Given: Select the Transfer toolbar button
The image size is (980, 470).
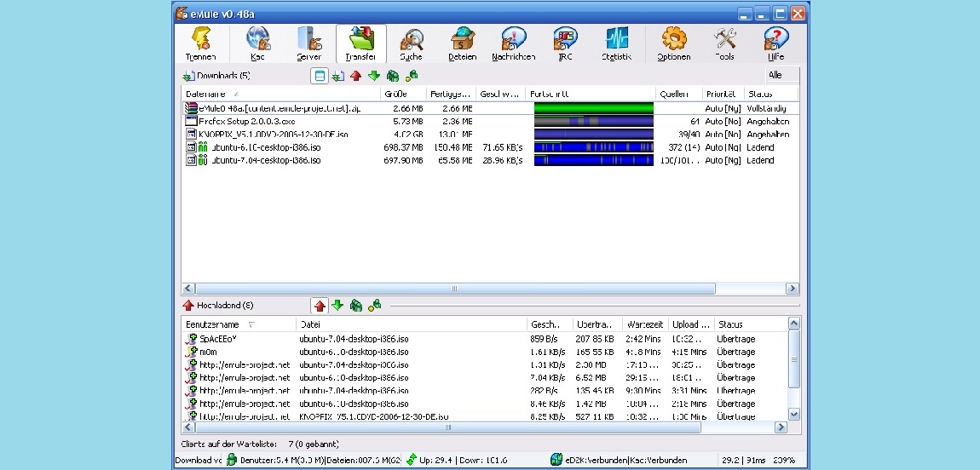Looking at the screenshot, I should [x=360, y=44].
